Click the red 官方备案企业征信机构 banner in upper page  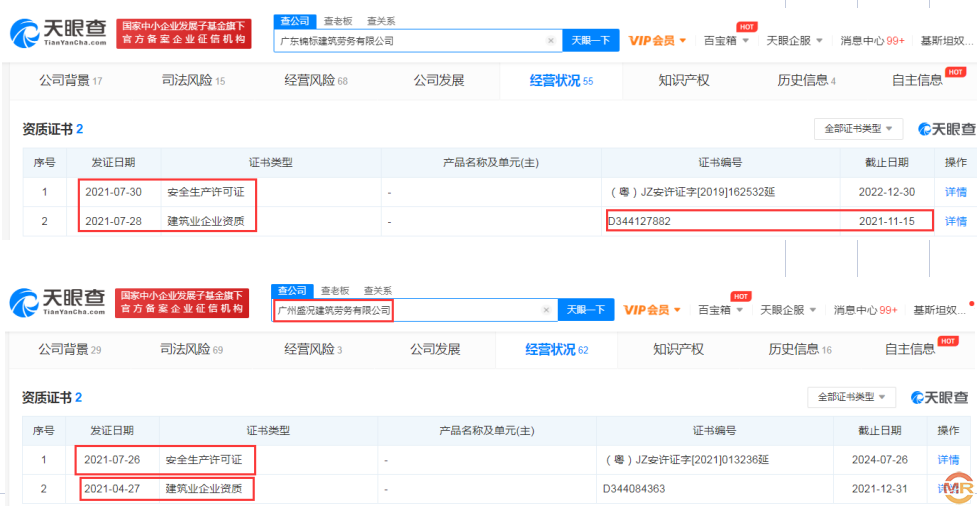coord(184,33)
